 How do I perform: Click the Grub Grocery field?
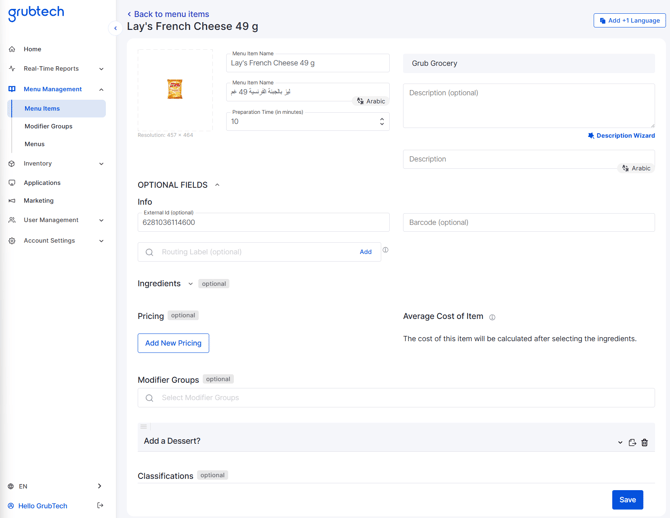pos(529,63)
